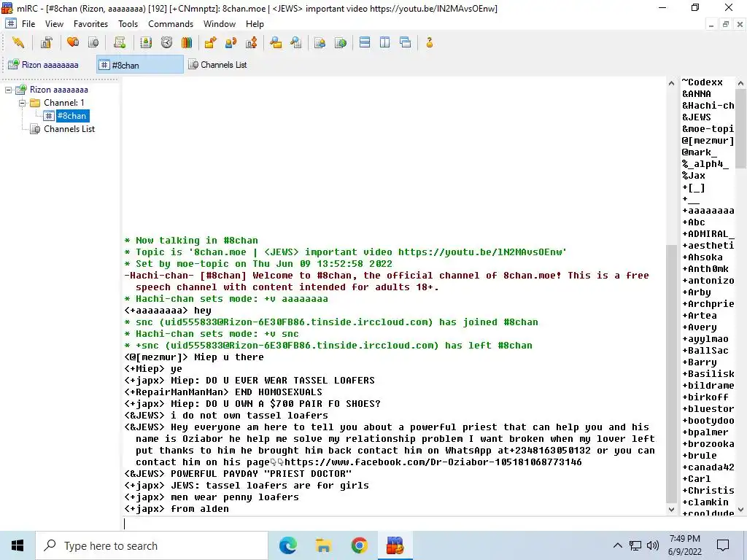Tile windows vertically via toolbar icon
The image size is (747, 560).
[385, 43]
